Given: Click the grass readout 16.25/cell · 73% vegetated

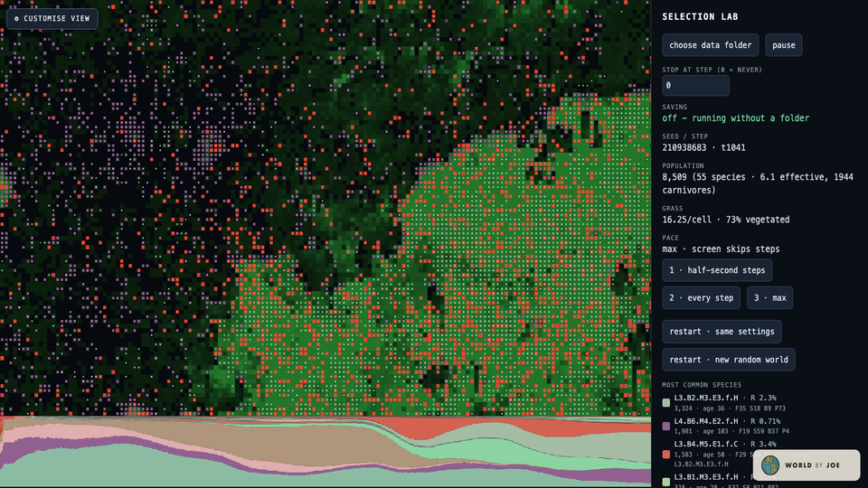Looking at the screenshot, I should click(726, 220).
